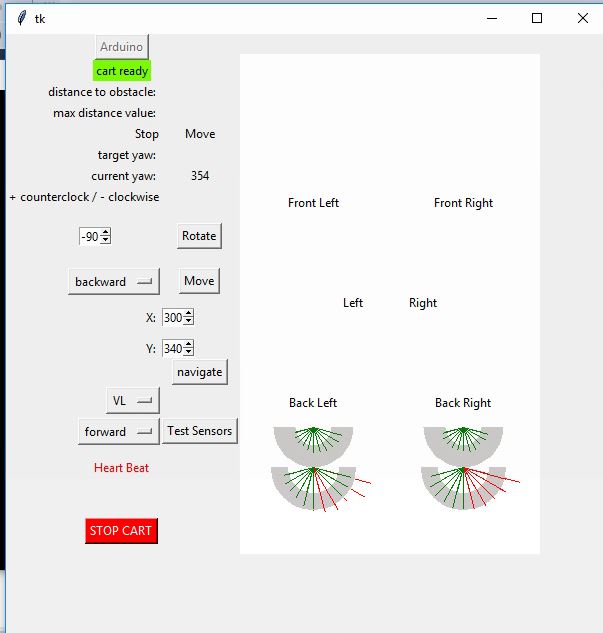This screenshot has width=603, height=633.
Task: Click the '+ counterclock / - clockwise' label
Action: [84, 197]
